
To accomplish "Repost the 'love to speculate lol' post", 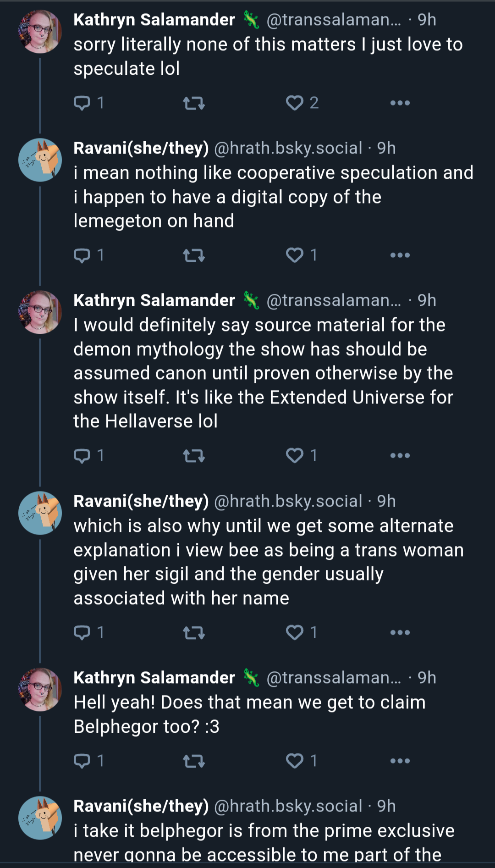I will [194, 103].
